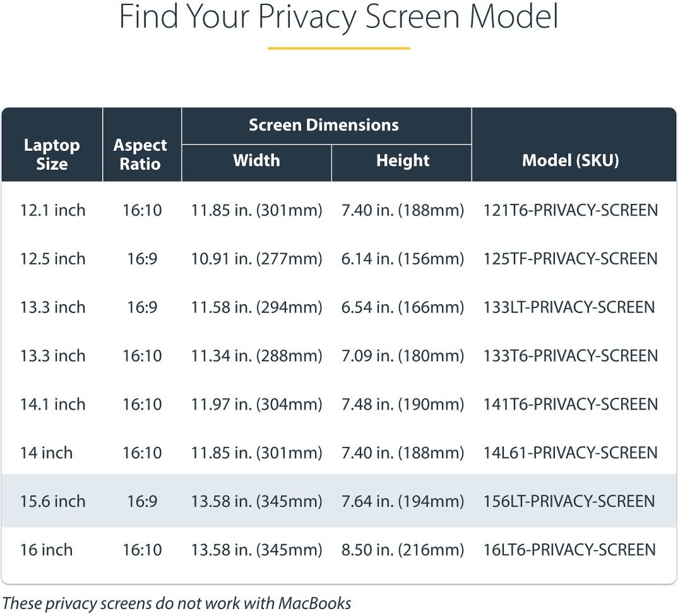The height and width of the screenshot is (616, 678).
Task: Select the 10.91 in. (277mm) width value
Action: coord(256,259)
